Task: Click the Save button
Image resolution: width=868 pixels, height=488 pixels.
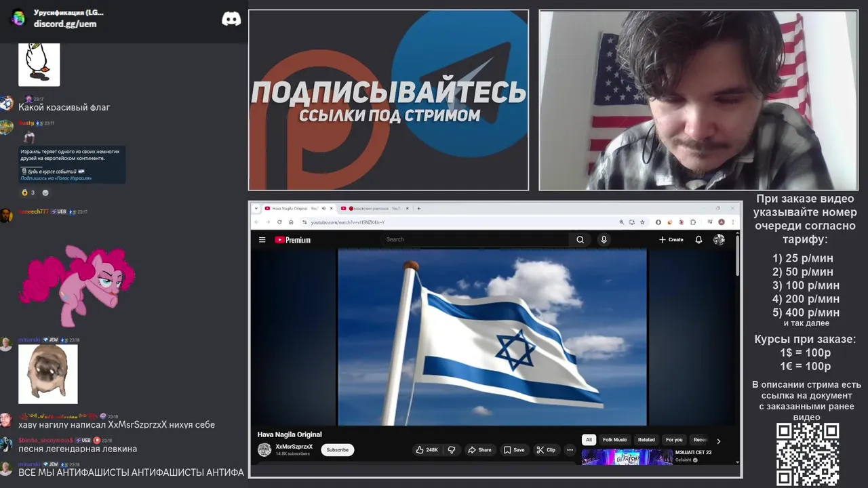Action: 513,449
